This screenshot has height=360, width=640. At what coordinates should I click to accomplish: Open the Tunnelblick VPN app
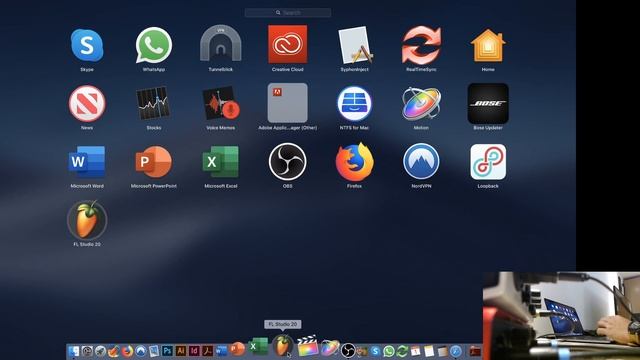220,43
